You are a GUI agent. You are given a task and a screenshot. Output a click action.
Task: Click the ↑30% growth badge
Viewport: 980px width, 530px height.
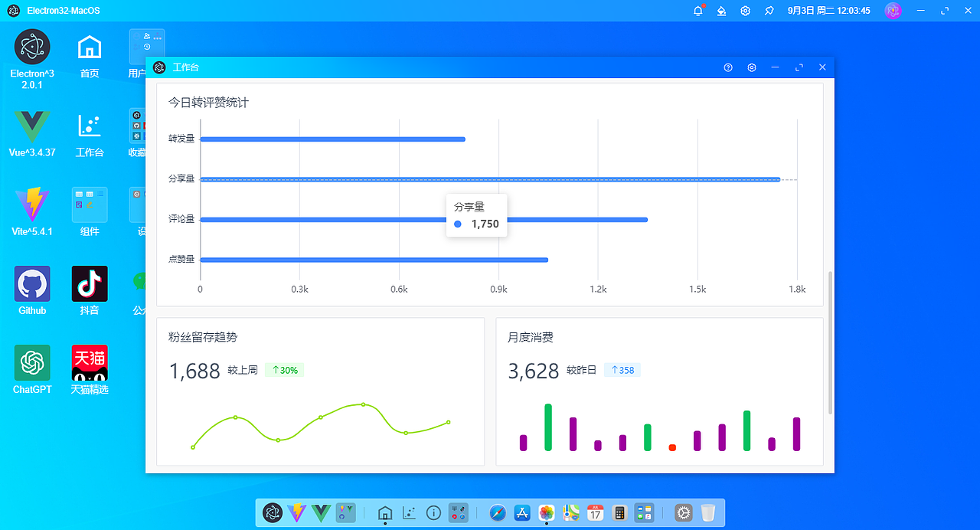tap(284, 371)
